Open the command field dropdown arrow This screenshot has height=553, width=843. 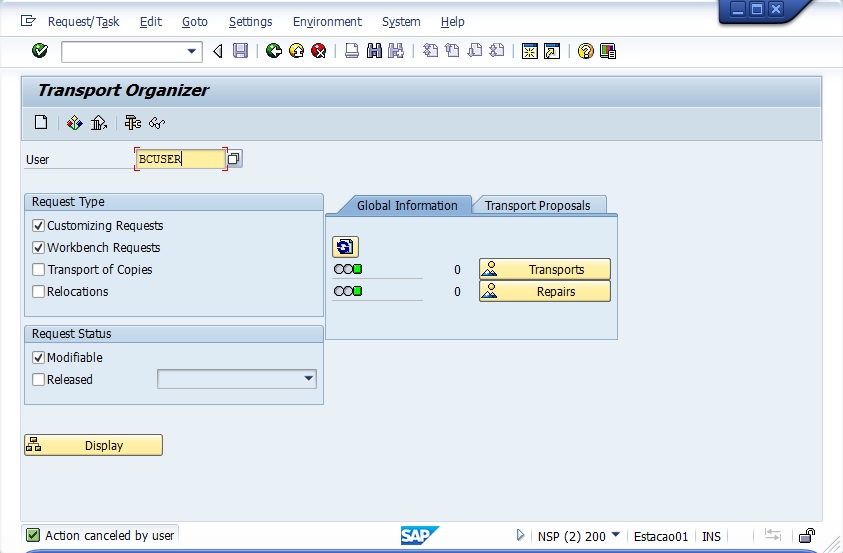[x=192, y=51]
